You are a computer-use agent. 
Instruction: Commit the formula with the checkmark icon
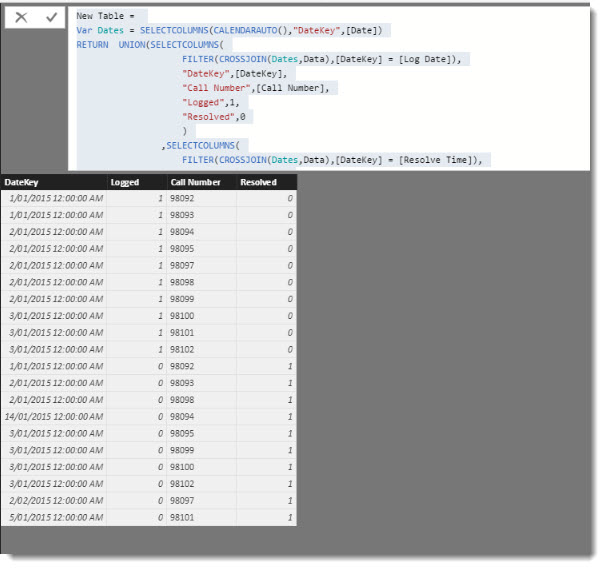tap(51, 17)
